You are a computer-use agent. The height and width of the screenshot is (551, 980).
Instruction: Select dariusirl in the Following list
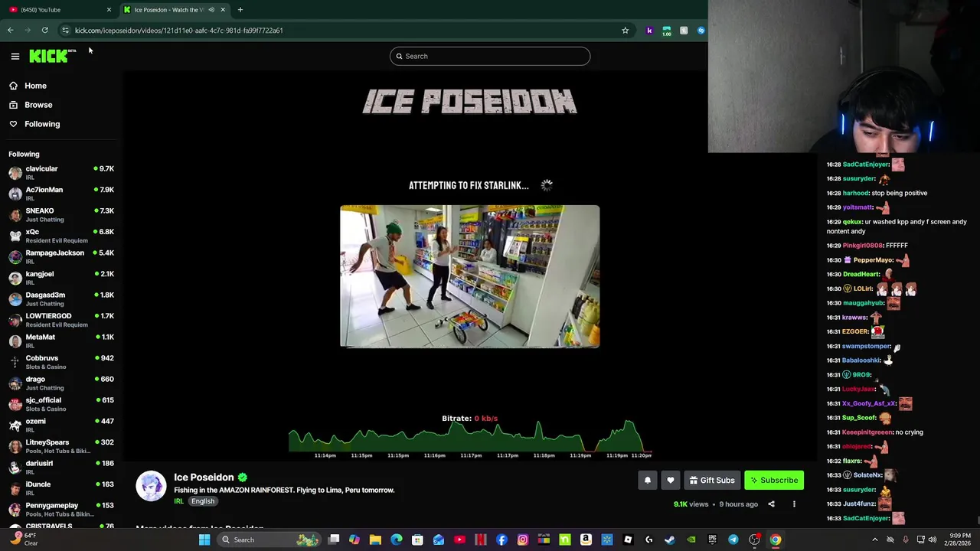[61, 467]
